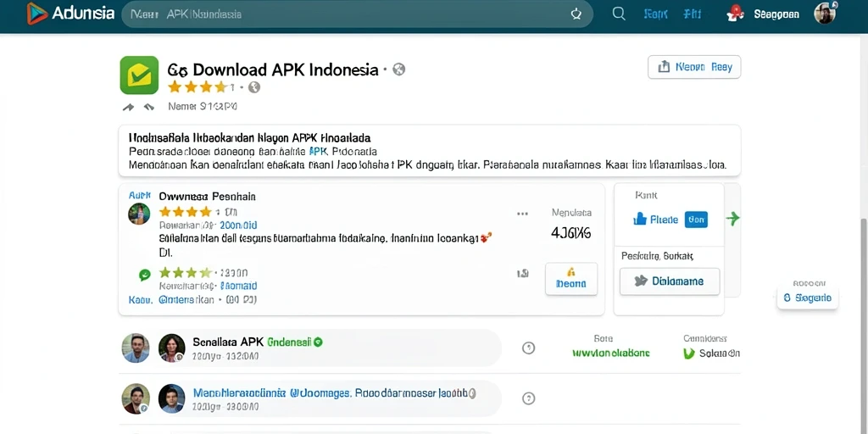Click the 200moid link in first review
The width and height of the screenshot is (868, 434).
point(238,225)
